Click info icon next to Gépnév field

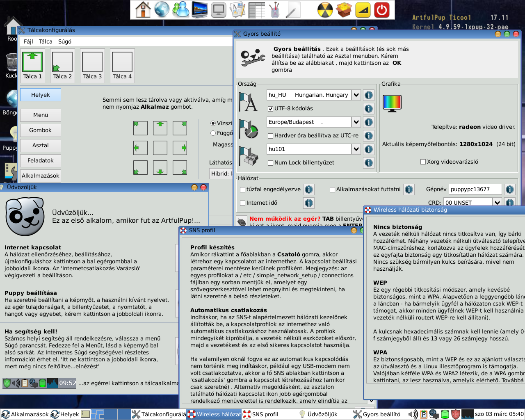(509, 189)
